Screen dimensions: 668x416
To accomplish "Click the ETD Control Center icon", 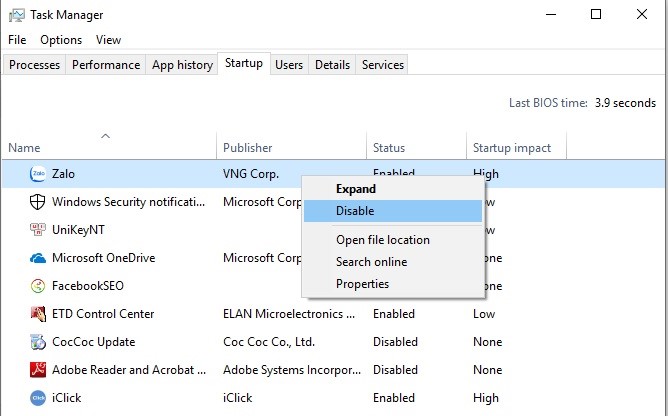I will [38, 314].
